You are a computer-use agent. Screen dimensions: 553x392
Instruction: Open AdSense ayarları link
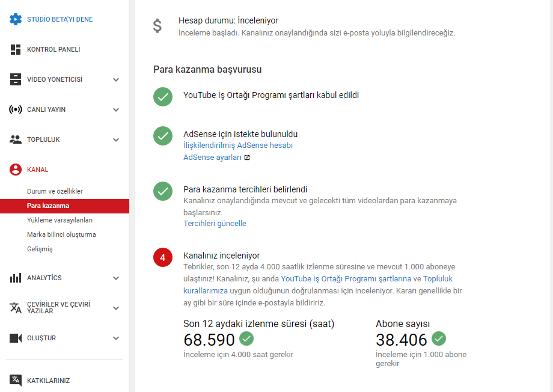coord(212,158)
